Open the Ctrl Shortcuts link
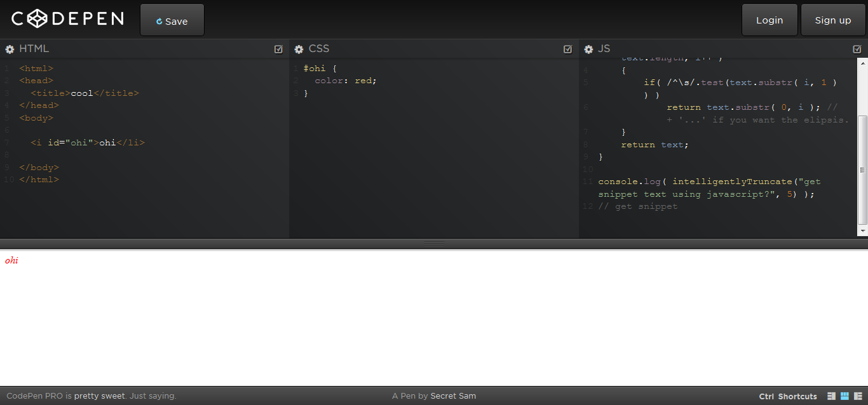This screenshot has width=868, height=405. pos(788,397)
